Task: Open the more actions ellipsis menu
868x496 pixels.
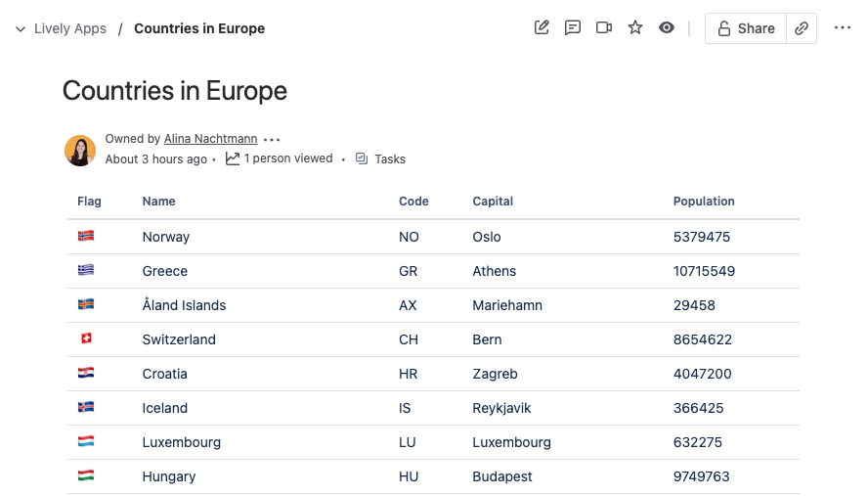Action: pyautogui.click(x=843, y=28)
